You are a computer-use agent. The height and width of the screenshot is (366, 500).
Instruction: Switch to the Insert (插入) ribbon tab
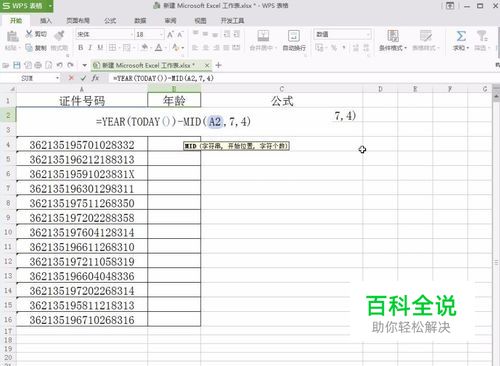46,21
